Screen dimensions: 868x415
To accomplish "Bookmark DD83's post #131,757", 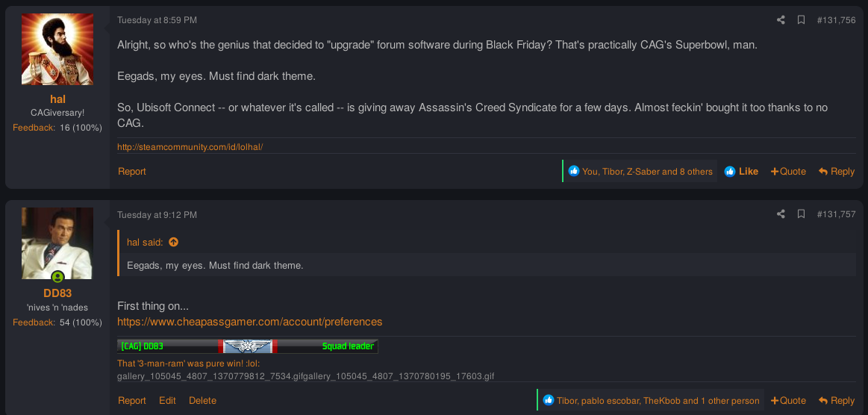I will [x=801, y=213].
